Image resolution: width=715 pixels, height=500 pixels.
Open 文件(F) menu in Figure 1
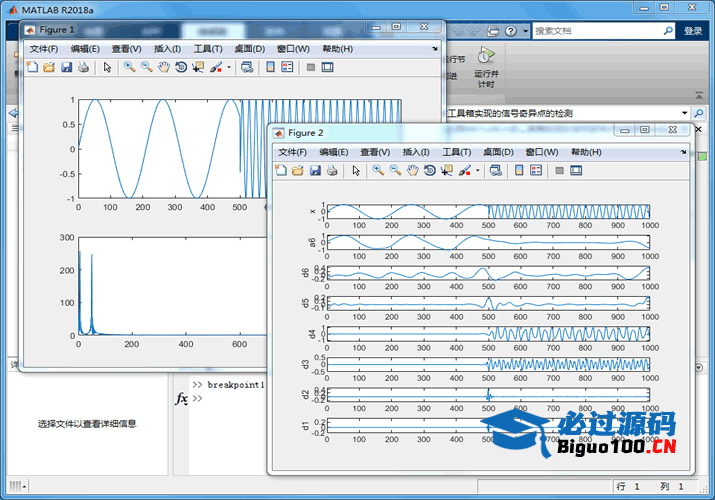coord(44,49)
